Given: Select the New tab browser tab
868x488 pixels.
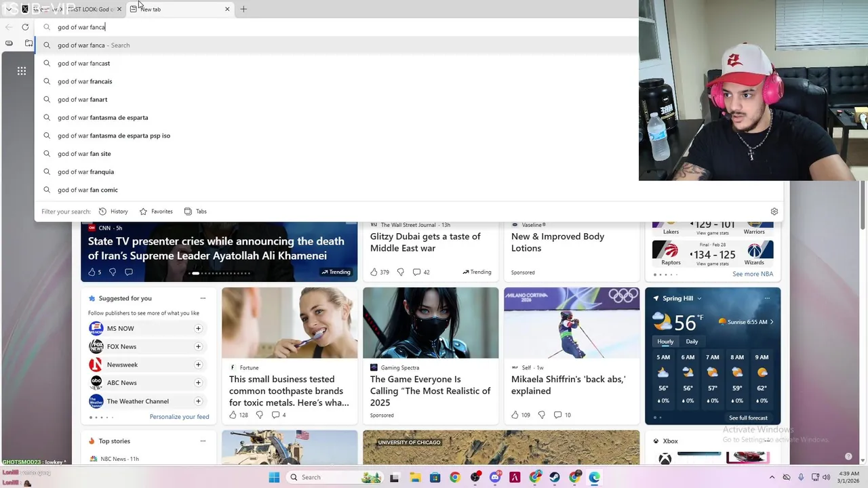Looking at the screenshot, I should click(179, 9).
